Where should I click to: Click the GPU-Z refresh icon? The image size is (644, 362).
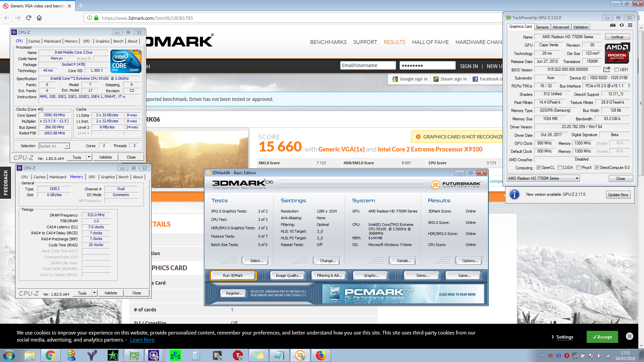(x=622, y=26)
